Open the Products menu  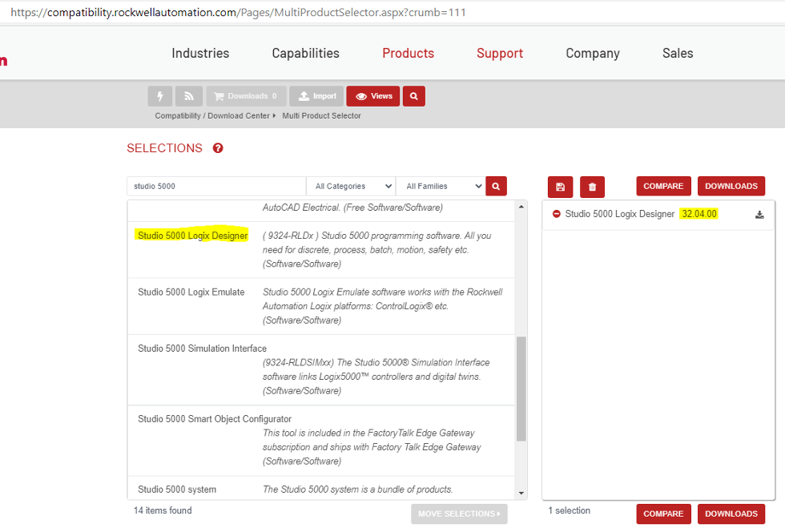[408, 53]
